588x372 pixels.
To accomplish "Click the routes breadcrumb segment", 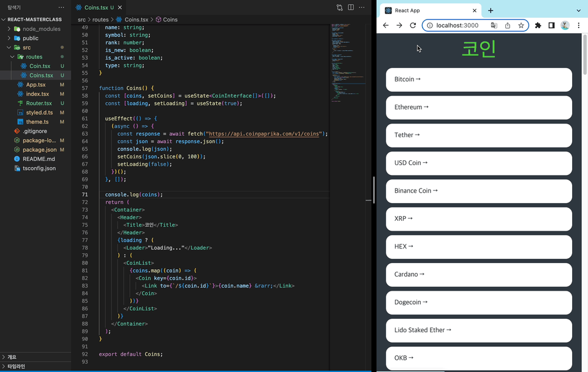I will click(100, 20).
